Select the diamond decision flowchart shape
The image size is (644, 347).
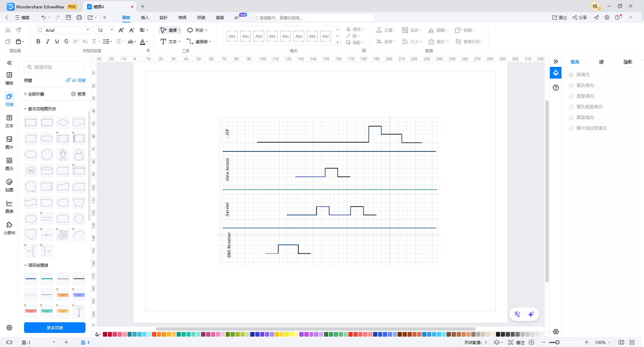tap(63, 123)
